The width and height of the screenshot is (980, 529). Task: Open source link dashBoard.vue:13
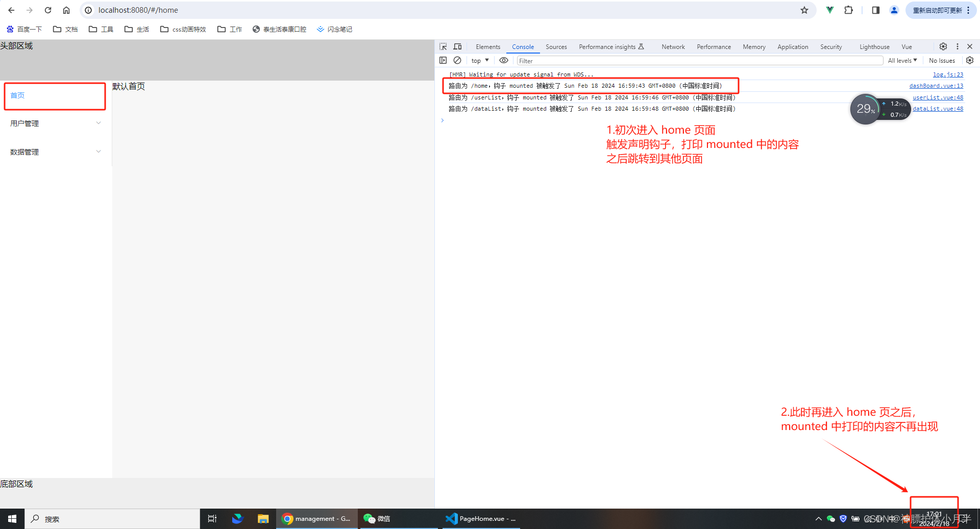coord(936,86)
